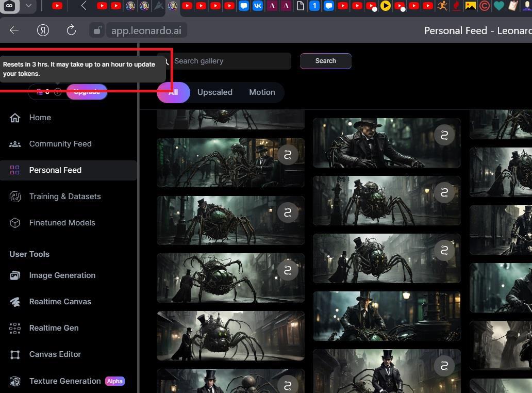Click the browser back arrow
Image resolution: width=532 pixels, height=393 pixels.
pyautogui.click(x=14, y=30)
